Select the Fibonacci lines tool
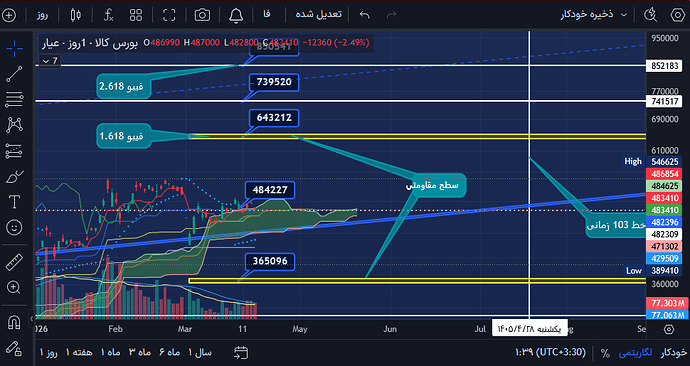Image resolution: width=690 pixels, height=366 pixels. [x=14, y=99]
